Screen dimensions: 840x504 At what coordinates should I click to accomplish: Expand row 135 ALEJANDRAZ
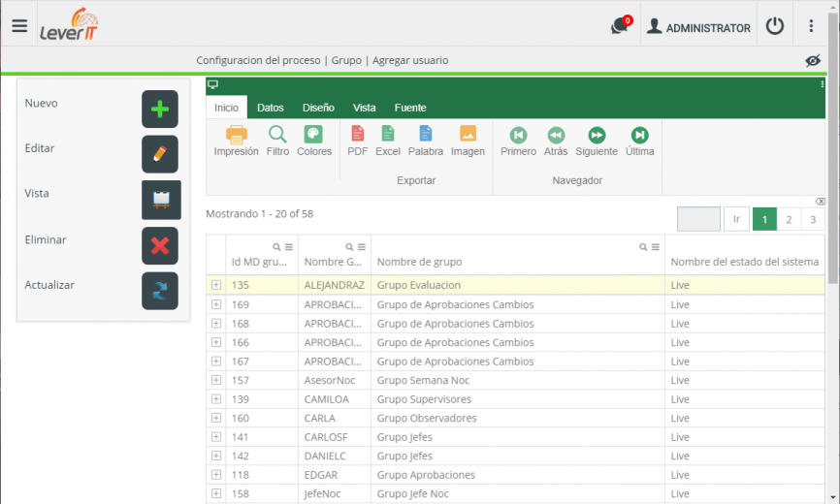pos(216,285)
